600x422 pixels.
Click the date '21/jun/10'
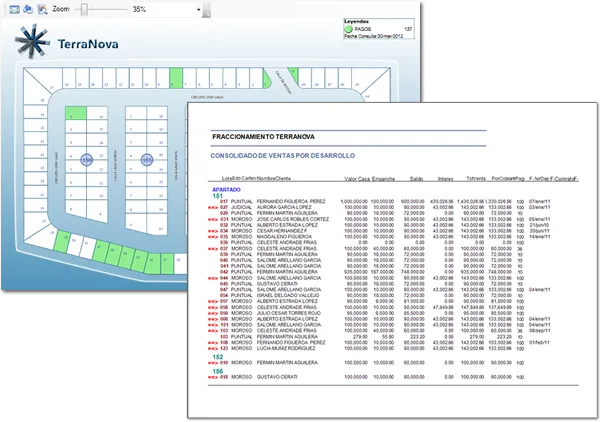(x=540, y=225)
